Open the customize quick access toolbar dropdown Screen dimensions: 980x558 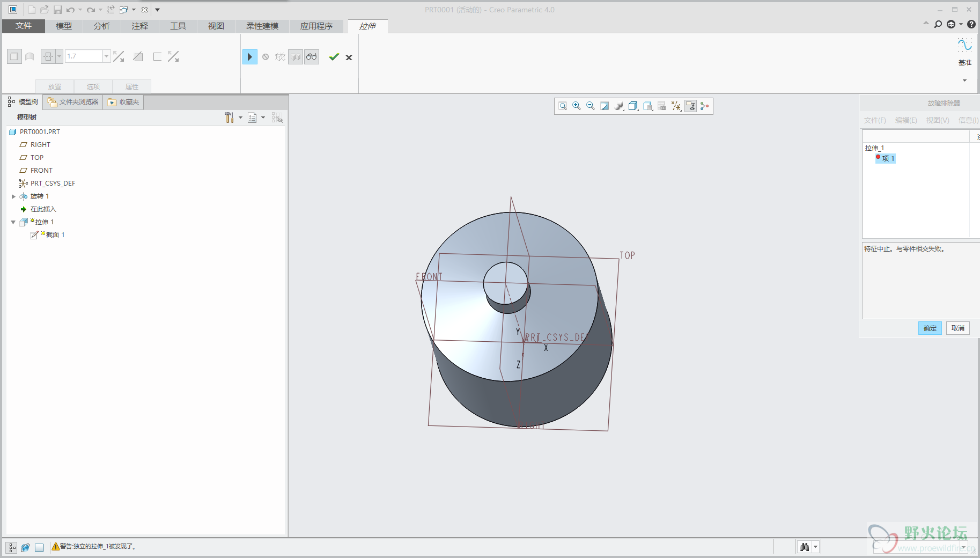click(x=158, y=10)
